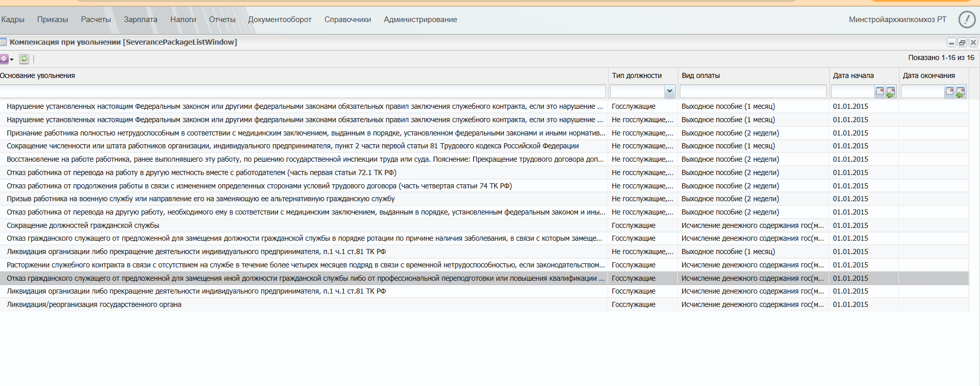Screen dimensions: 980x386
Task: Click Показано 1-16 из 16 counter
Action: click(x=941, y=58)
